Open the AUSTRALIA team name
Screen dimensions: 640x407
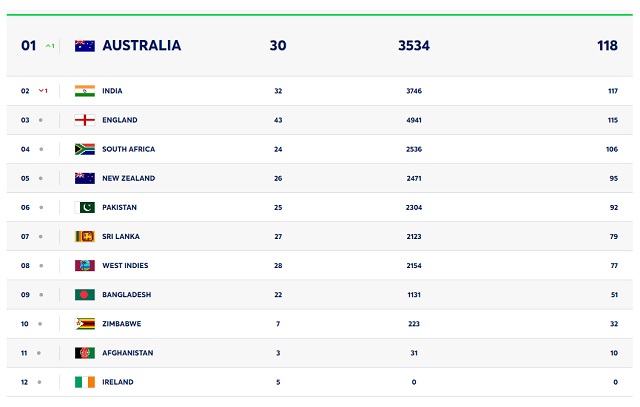click(x=142, y=45)
